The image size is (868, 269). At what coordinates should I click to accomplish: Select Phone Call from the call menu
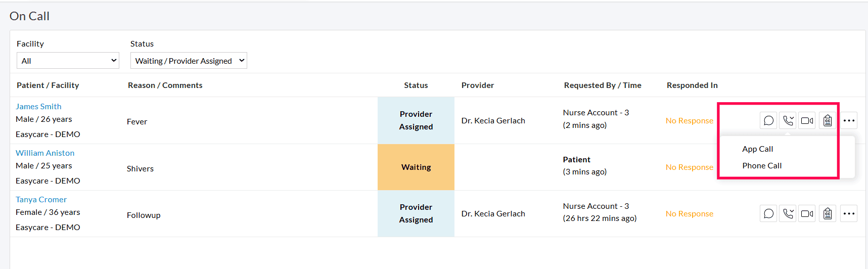762,166
